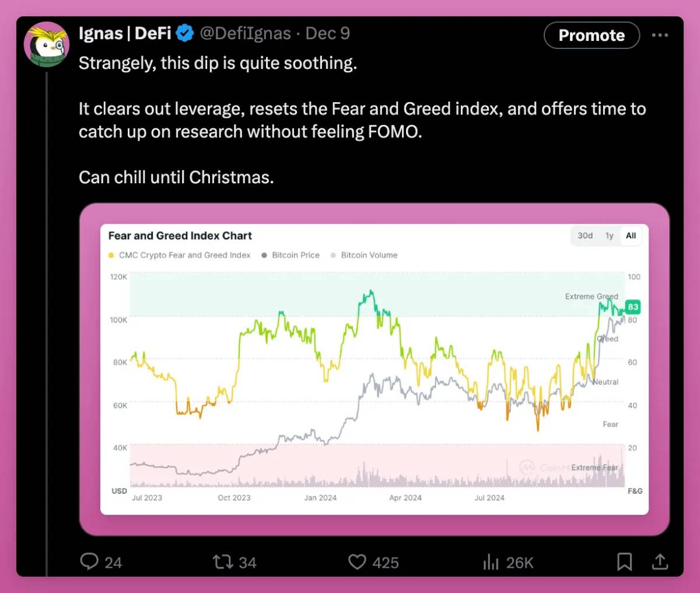Click the Promote button

591,35
